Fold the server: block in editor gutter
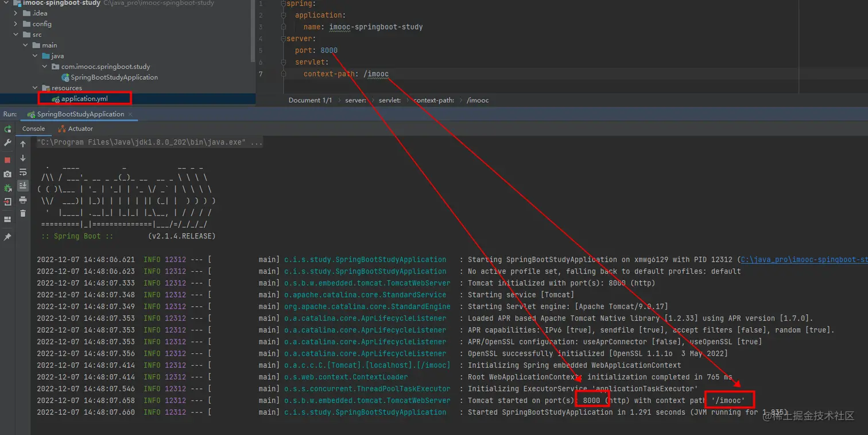This screenshot has height=435, width=868. [284, 39]
